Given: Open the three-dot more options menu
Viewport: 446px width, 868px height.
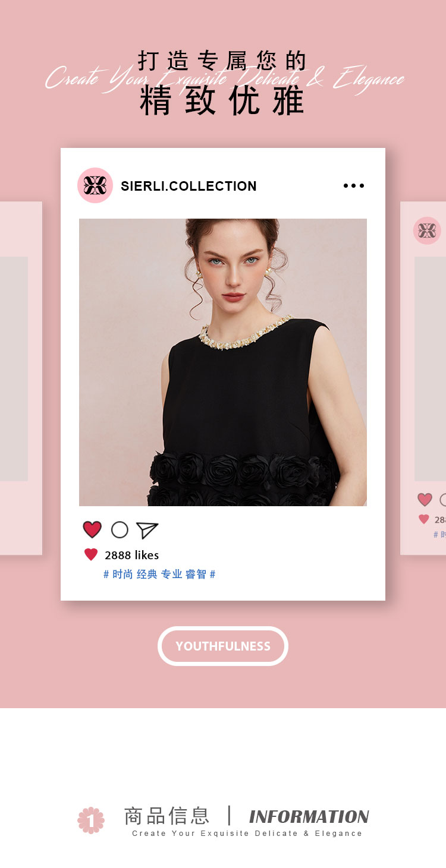Looking at the screenshot, I should tap(354, 186).
